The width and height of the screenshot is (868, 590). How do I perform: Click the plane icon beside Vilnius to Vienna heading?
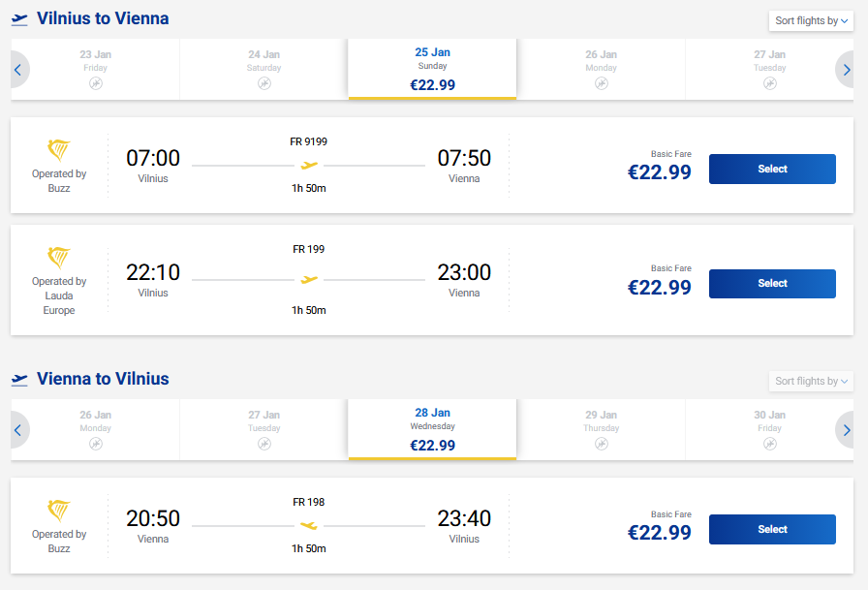[19, 19]
